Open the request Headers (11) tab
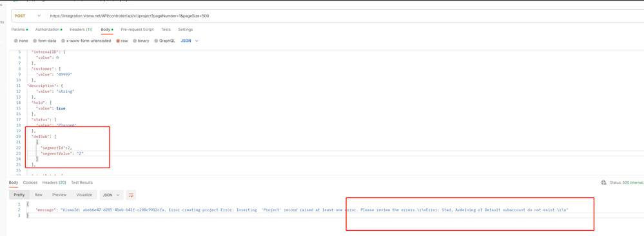The height and width of the screenshot is (236, 644). [x=81, y=30]
